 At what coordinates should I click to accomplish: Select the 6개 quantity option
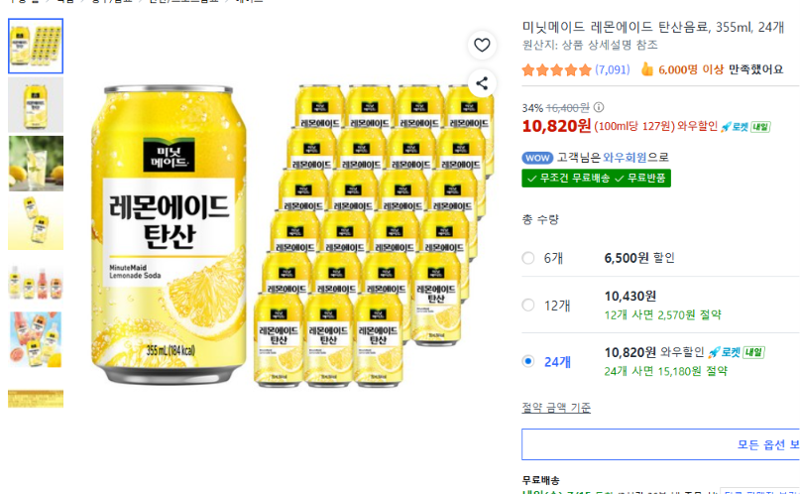pyautogui.click(x=528, y=258)
